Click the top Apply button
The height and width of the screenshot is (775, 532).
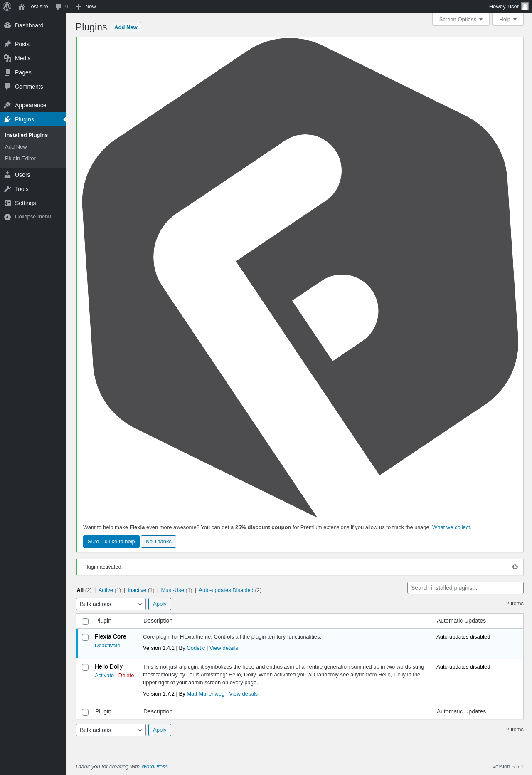coord(160,604)
